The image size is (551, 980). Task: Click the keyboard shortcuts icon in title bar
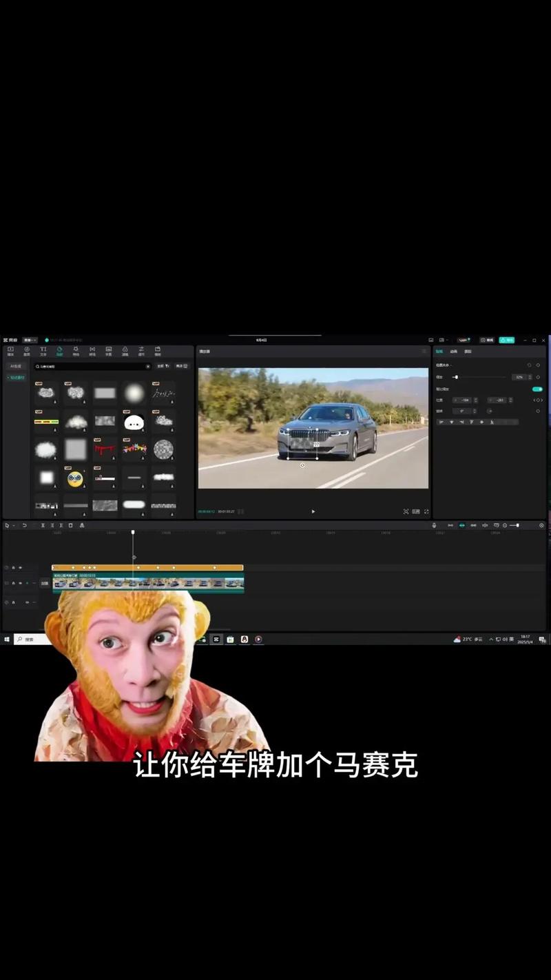430,340
